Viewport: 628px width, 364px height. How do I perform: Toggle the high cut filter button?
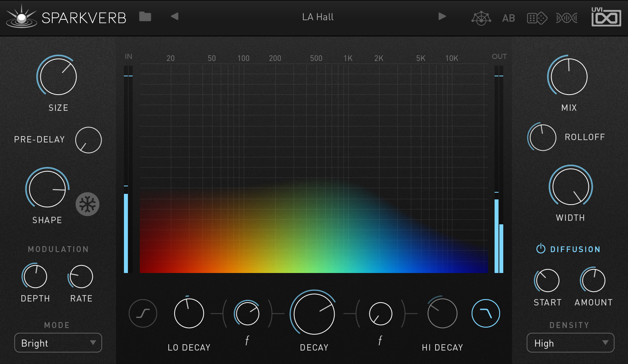click(485, 314)
